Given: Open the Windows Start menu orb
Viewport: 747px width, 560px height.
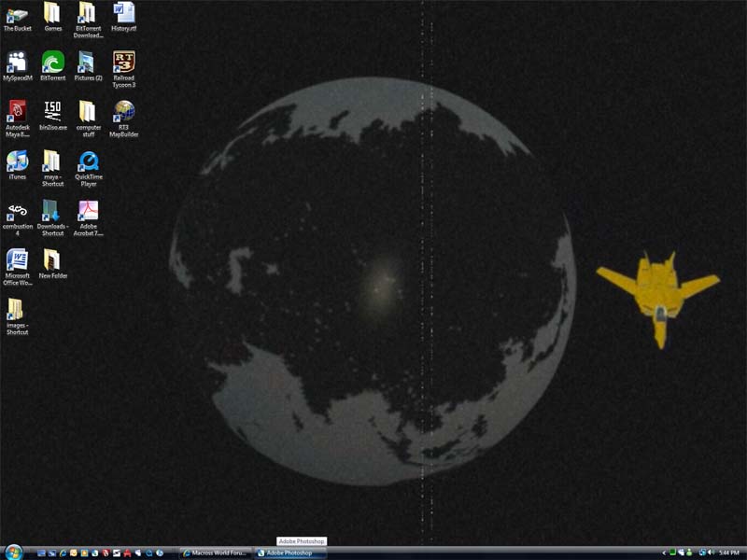Looking at the screenshot, I should (x=13, y=553).
